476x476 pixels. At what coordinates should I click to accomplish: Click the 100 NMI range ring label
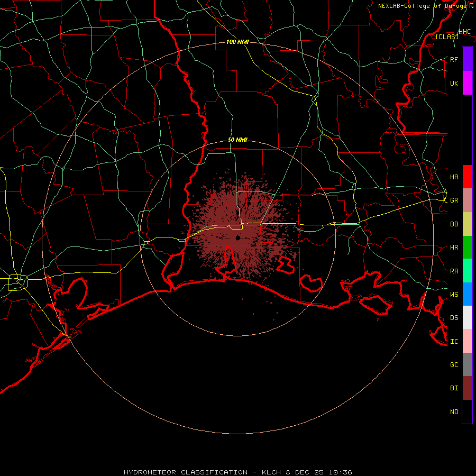coord(237,42)
